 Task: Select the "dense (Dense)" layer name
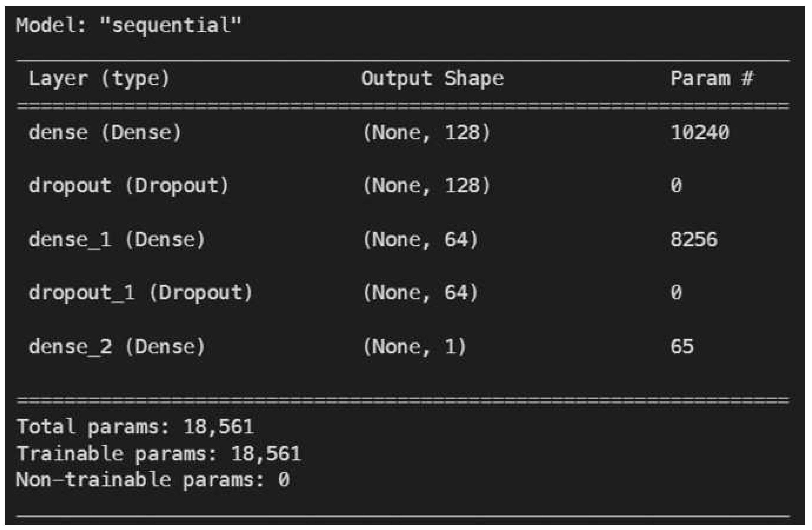(105, 133)
